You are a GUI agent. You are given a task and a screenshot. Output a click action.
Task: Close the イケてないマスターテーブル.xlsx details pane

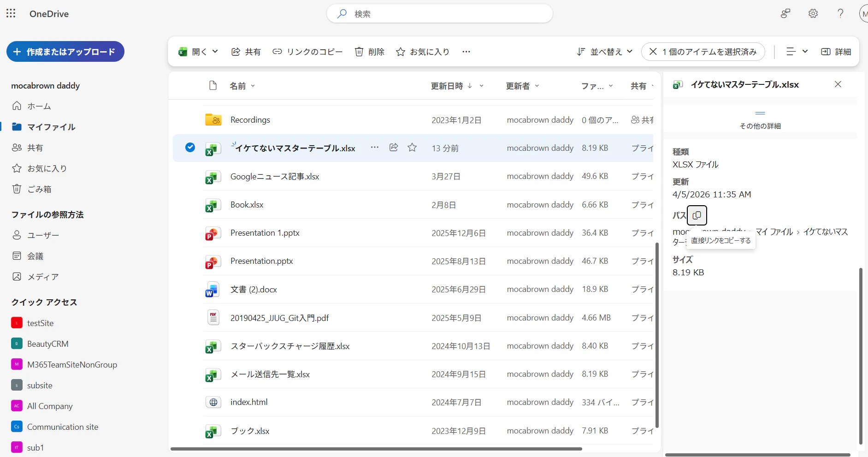click(x=838, y=84)
